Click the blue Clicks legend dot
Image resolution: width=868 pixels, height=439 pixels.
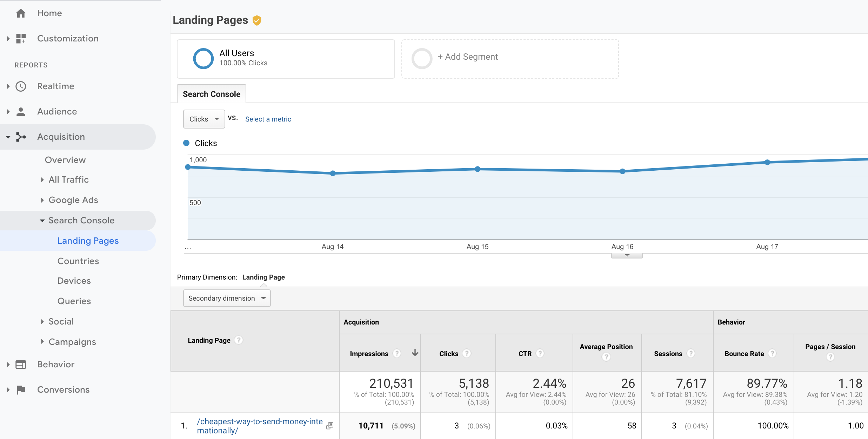187,143
